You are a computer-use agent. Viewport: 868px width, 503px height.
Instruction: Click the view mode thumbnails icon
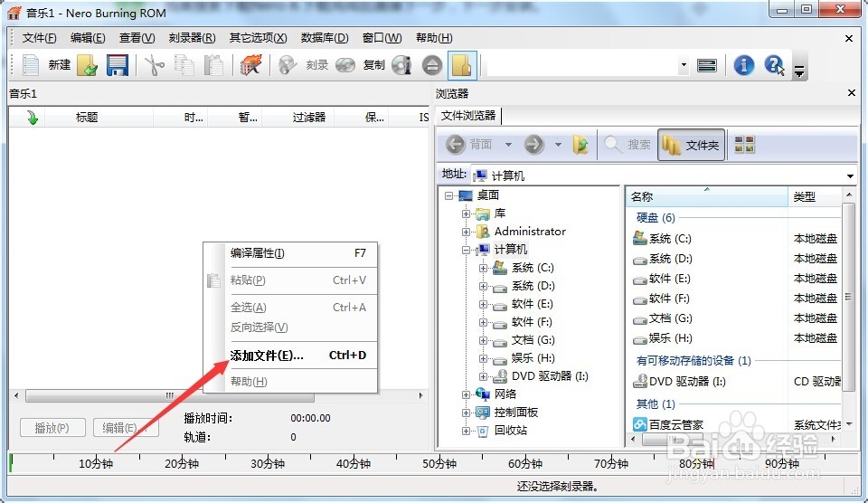tap(744, 145)
